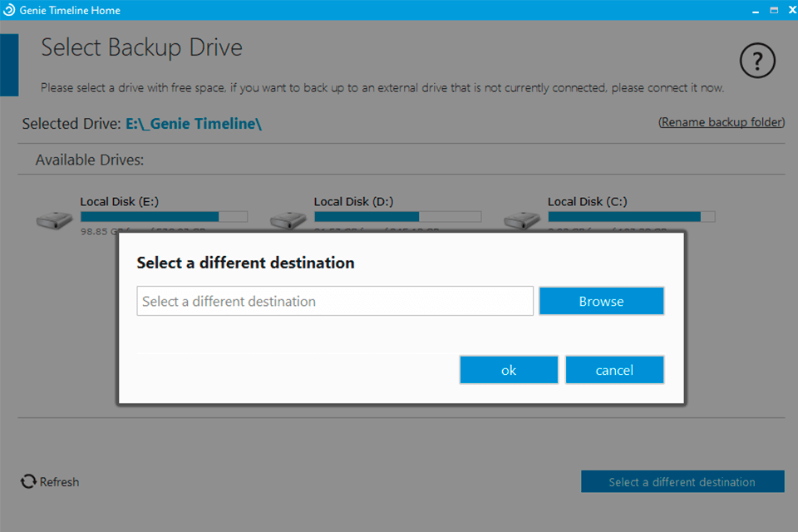Click the Available Drives: heading
This screenshot has width=798, height=532.
[90, 160]
